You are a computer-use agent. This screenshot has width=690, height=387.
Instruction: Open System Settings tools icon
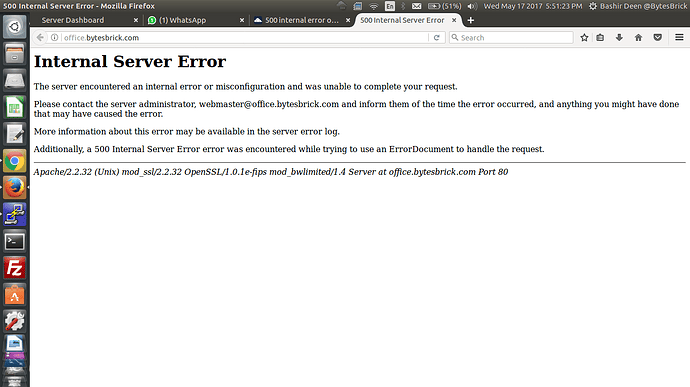15,322
